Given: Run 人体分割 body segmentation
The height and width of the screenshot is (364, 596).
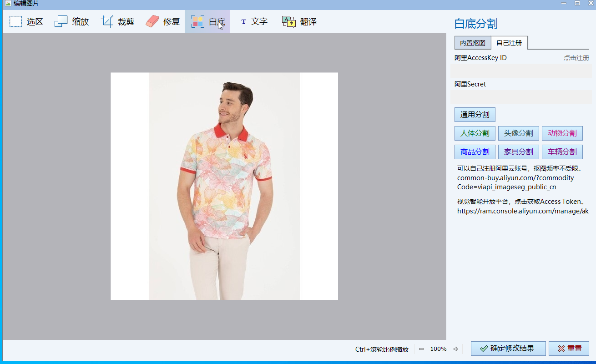Looking at the screenshot, I should click(x=475, y=133).
